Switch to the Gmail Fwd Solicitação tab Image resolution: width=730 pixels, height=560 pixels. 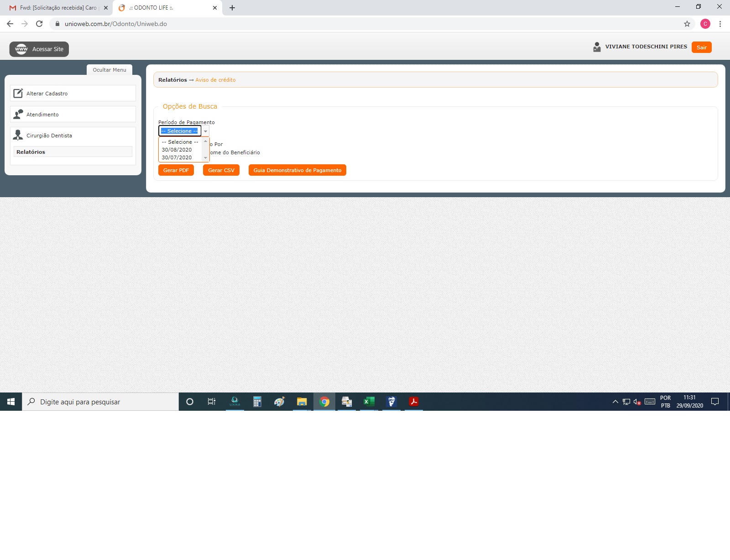[x=58, y=8]
